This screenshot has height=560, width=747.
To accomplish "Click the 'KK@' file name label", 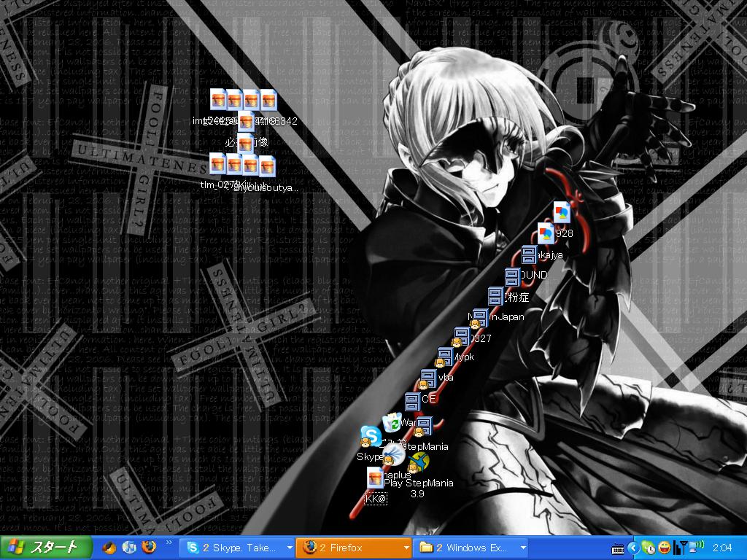I will tap(376, 499).
